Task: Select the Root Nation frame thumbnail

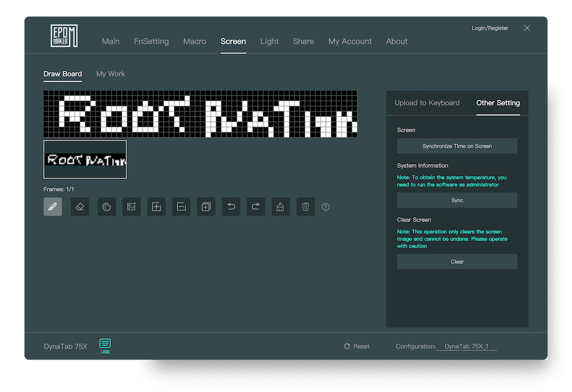Action: [85, 159]
